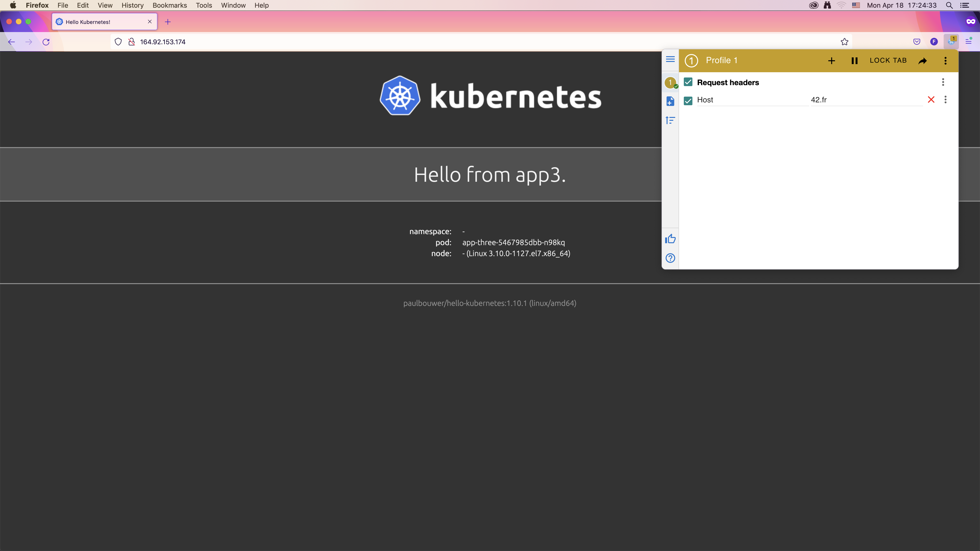
Task: Add a new profile from the sidebar
Action: (670, 101)
